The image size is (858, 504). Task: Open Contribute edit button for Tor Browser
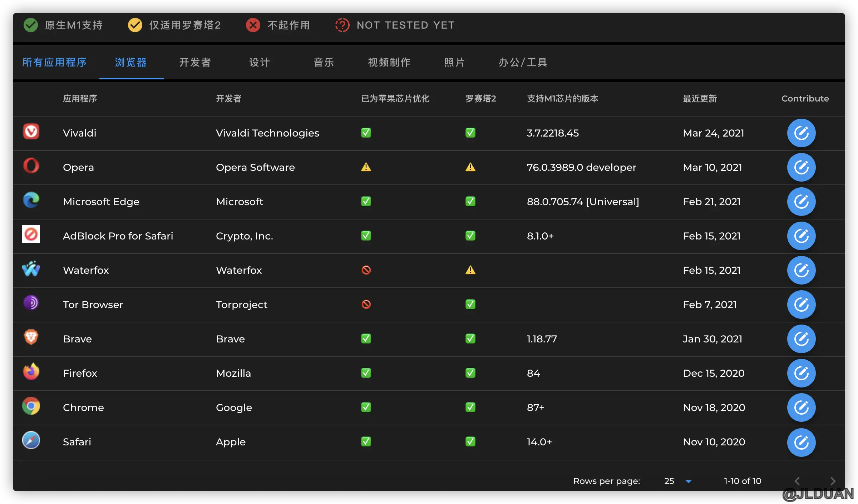(801, 305)
